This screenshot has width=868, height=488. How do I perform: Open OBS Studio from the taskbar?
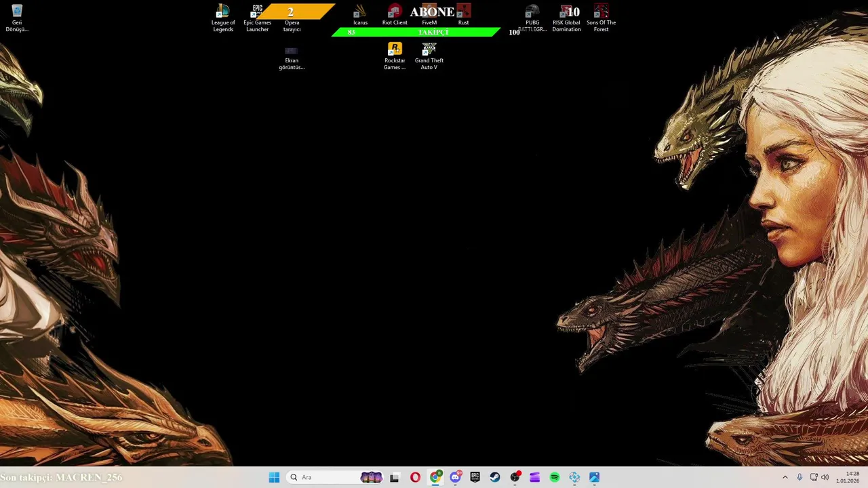pyautogui.click(x=515, y=477)
